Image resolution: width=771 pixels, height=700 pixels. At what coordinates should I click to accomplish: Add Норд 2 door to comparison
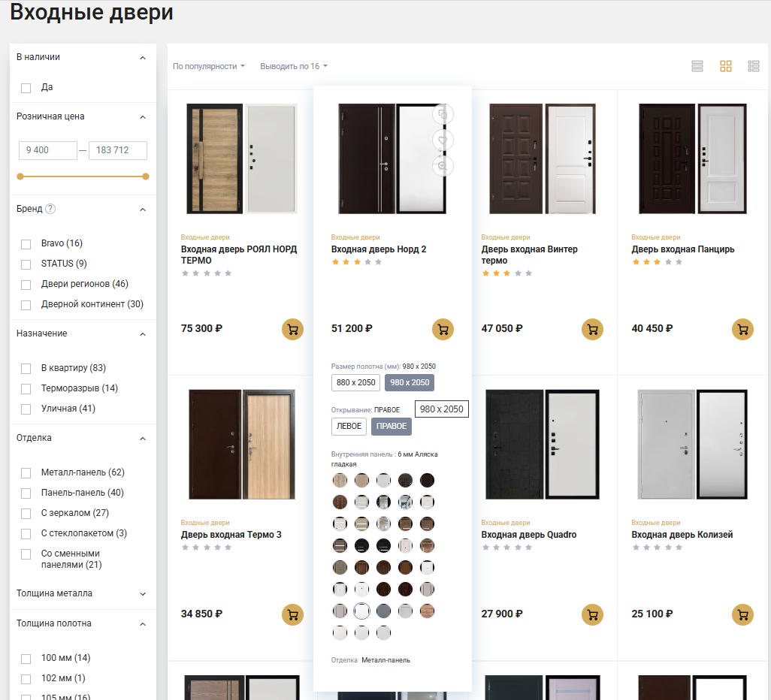(443, 114)
